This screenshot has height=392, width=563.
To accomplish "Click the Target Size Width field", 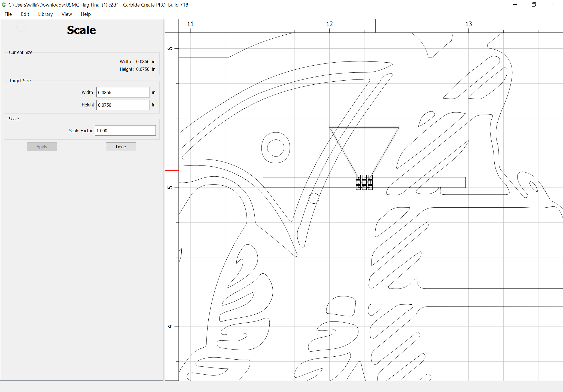I will 123,93.
